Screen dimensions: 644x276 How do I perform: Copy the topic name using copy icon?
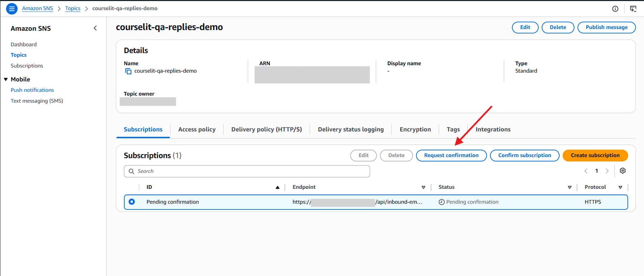128,71
